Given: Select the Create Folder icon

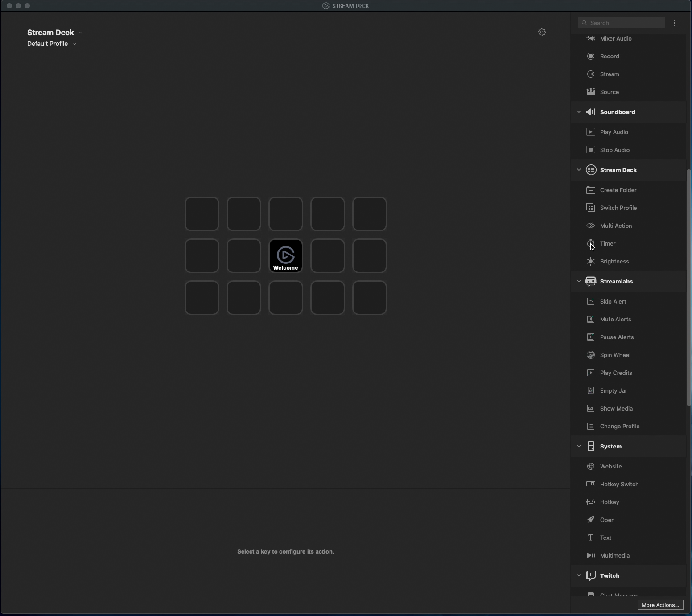Looking at the screenshot, I should point(591,190).
